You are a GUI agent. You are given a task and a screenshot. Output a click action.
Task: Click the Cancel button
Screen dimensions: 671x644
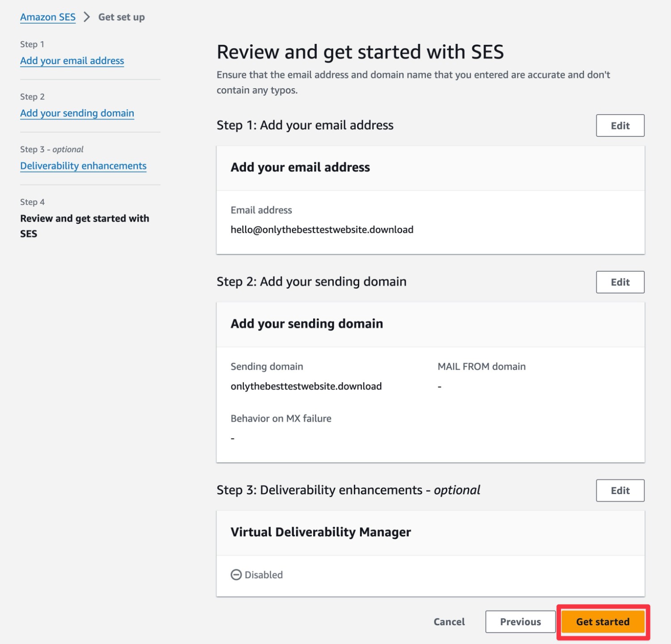449,622
